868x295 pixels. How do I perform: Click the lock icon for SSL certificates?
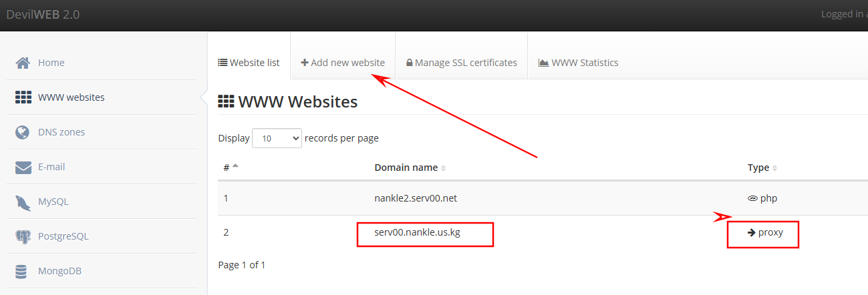click(x=409, y=63)
